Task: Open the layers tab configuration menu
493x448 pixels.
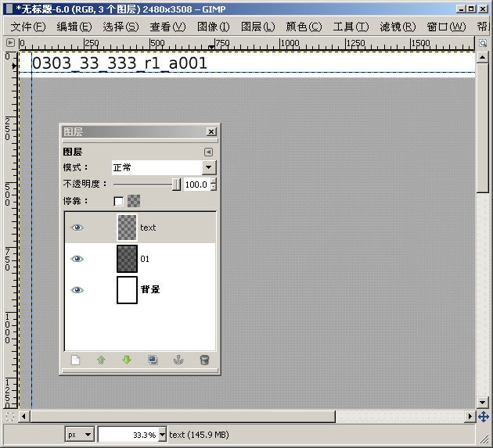Action: click(x=208, y=152)
